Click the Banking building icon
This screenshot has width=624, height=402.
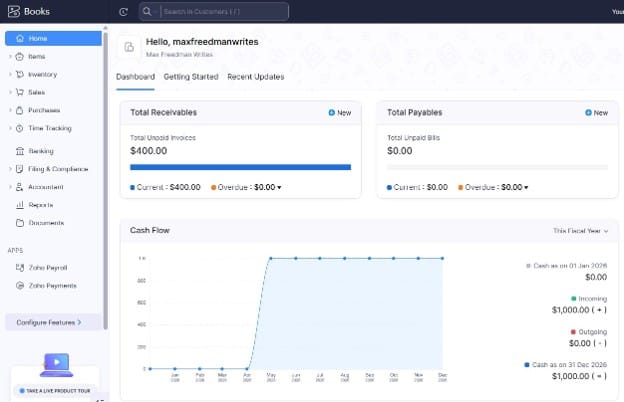click(x=20, y=151)
